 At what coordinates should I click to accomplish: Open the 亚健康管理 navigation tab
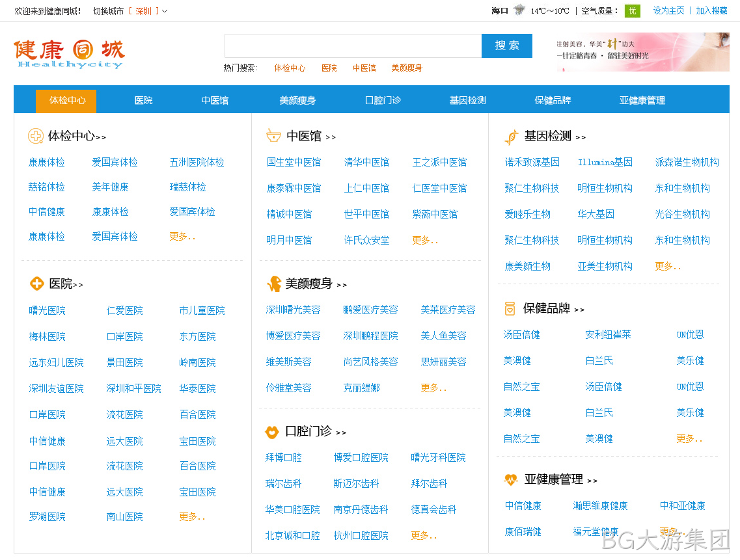(x=642, y=101)
